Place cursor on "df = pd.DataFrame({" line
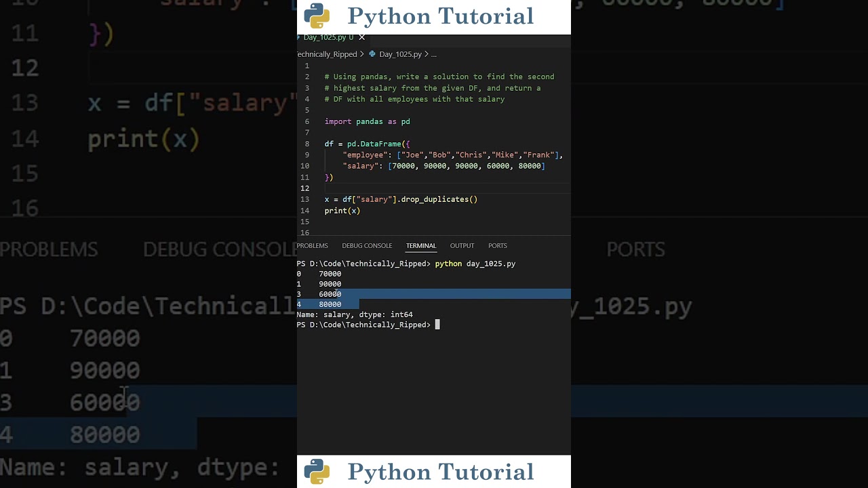Screen dimensions: 868x488 click(x=367, y=144)
